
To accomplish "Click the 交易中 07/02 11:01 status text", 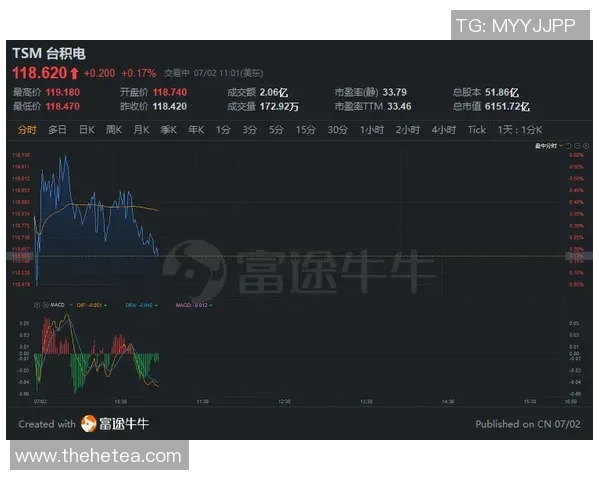I will [x=214, y=73].
